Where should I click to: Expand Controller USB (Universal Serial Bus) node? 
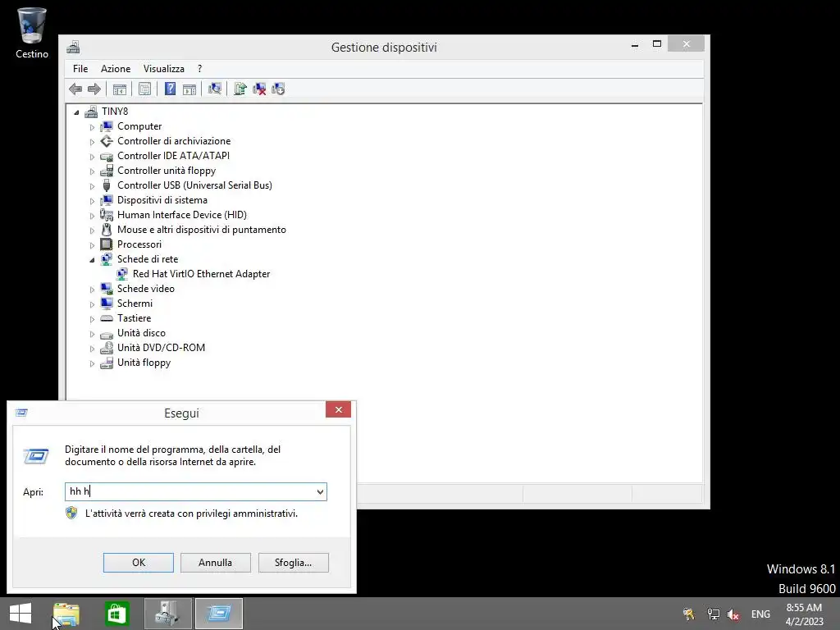point(92,186)
